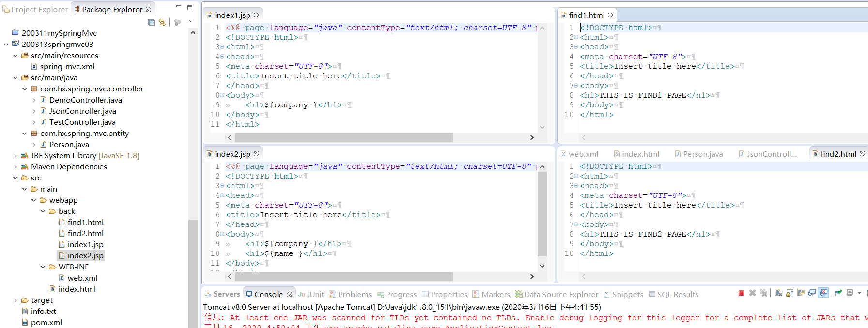Close the find1.html editor tab
Viewport: 868px width, 328px height.
coord(611,15)
